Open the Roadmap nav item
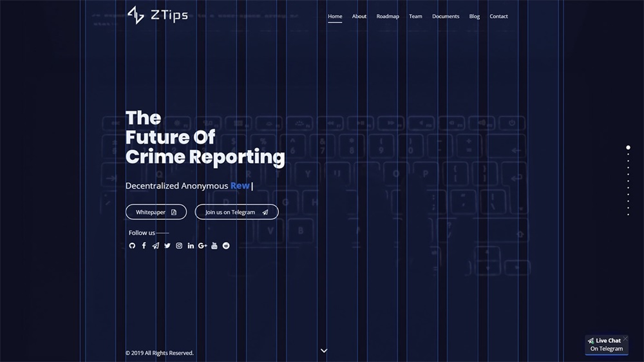Image resolution: width=644 pixels, height=362 pixels. [x=388, y=17]
